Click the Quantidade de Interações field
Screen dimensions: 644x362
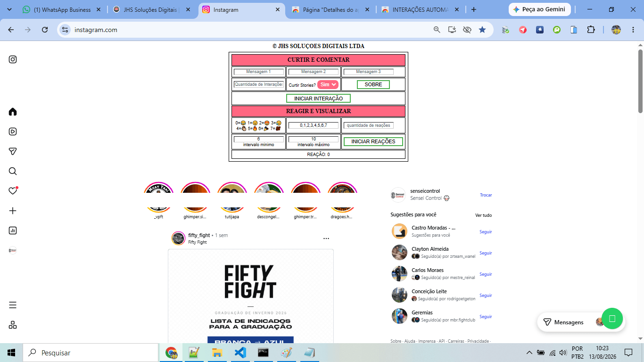point(259,84)
